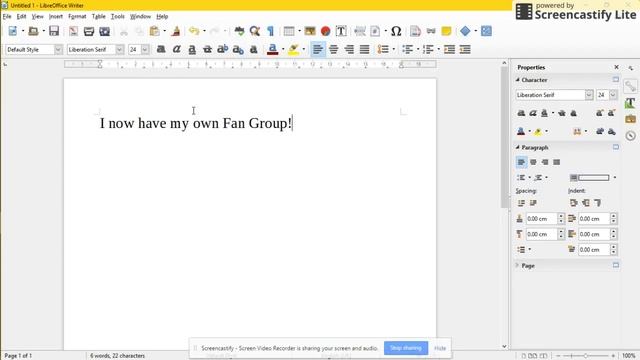Increase indent using the formatting toolbar

pyautogui.click(x=449, y=49)
